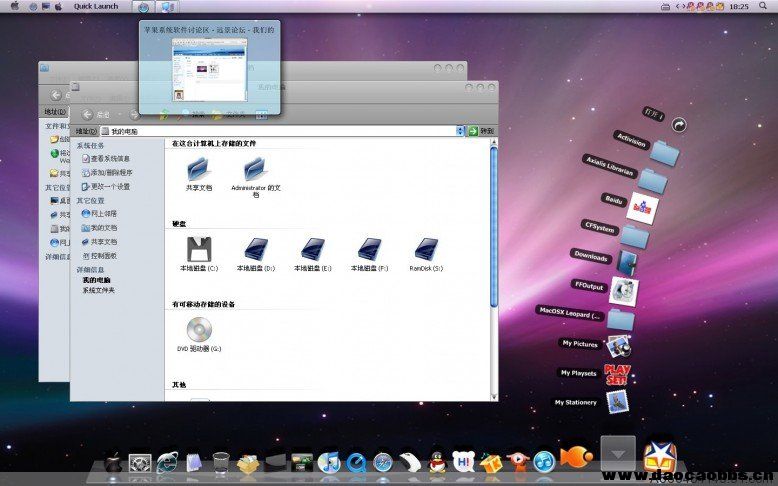Open PlaySet icon for My Playsets
This screenshot has width=778, height=486.
617,375
